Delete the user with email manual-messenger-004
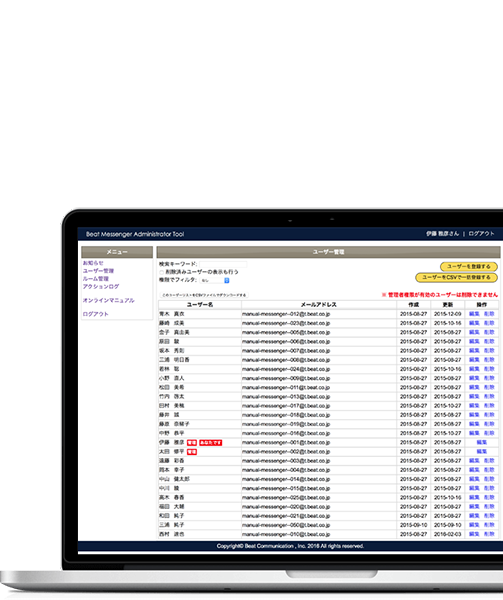 [489, 470]
